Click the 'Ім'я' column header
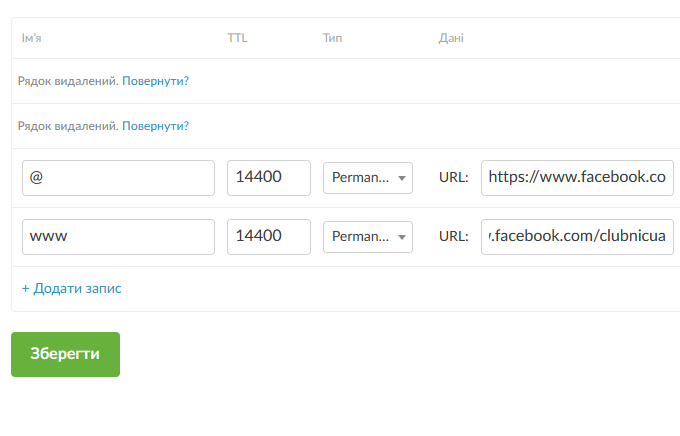This screenshot has height=436, width=680. [31, 39]
